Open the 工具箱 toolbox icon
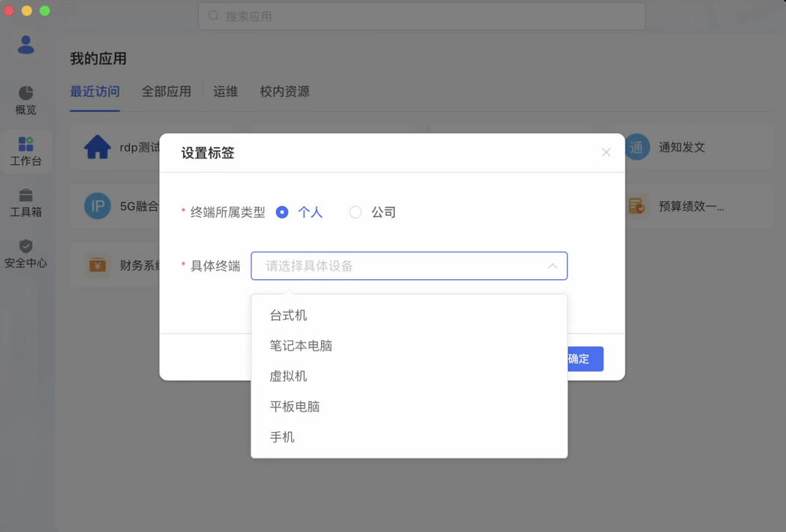This screenshot has width=786, height=532. coord(25,195)
